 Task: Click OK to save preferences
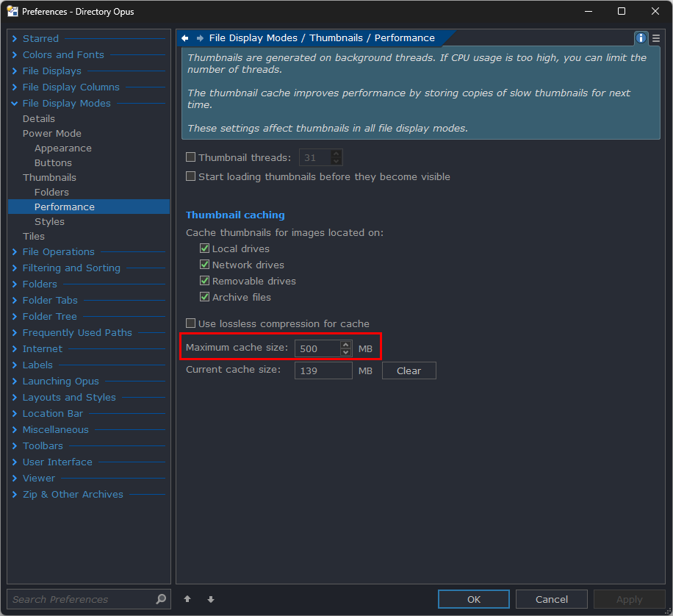474,599
